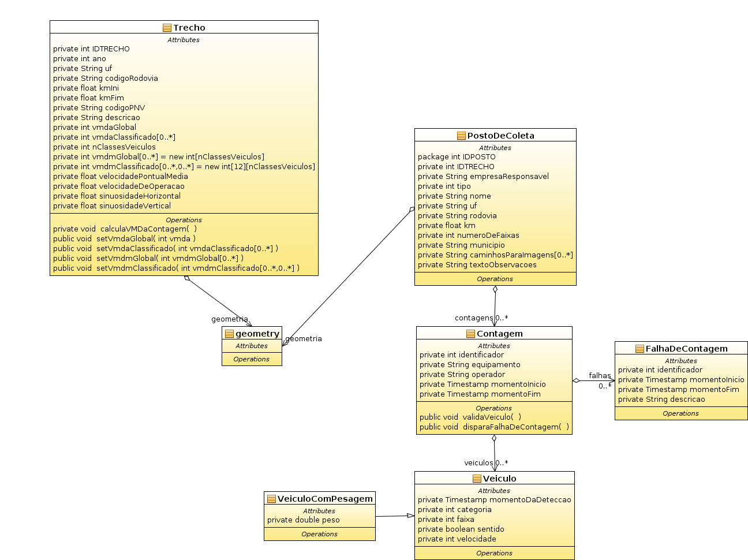The height and width of the screenshot is (560, 748).
Task: Click 'private String descricao' in Trecho
Action: pyautogui.click(x=96, y=118)
